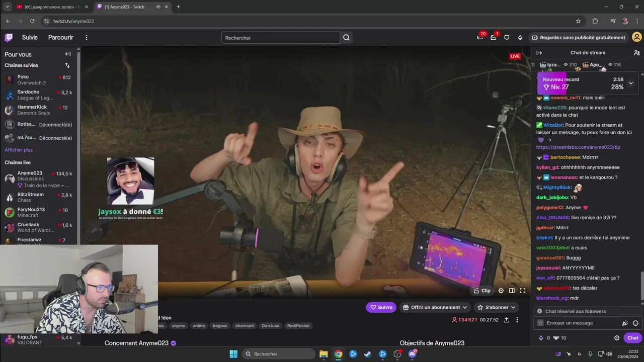Open Chrome extensions puzzle icon
The image size is (644, 362).
tap(595, 21)
